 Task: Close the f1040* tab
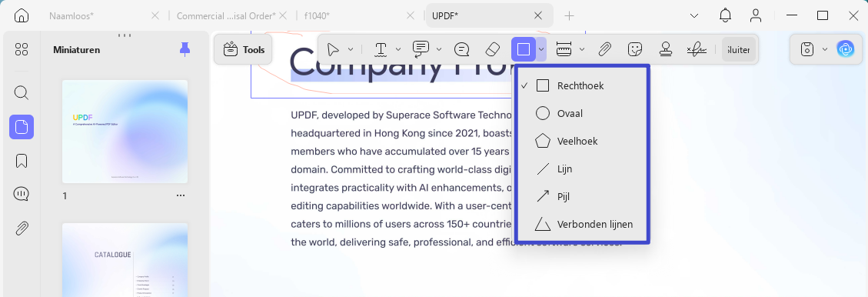[411, 15]
